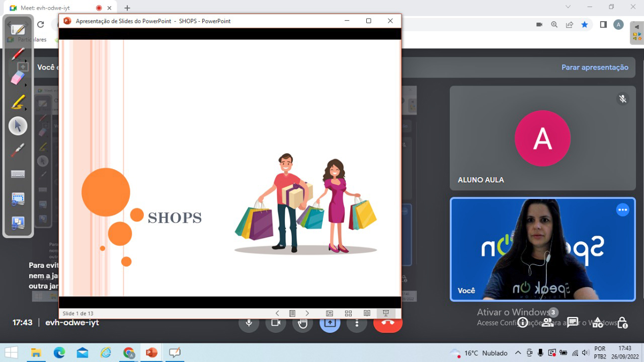Hang up the Meet call
Image resolution: width=644 pixels, height=362 pixels.
click(x=387, y=323)
